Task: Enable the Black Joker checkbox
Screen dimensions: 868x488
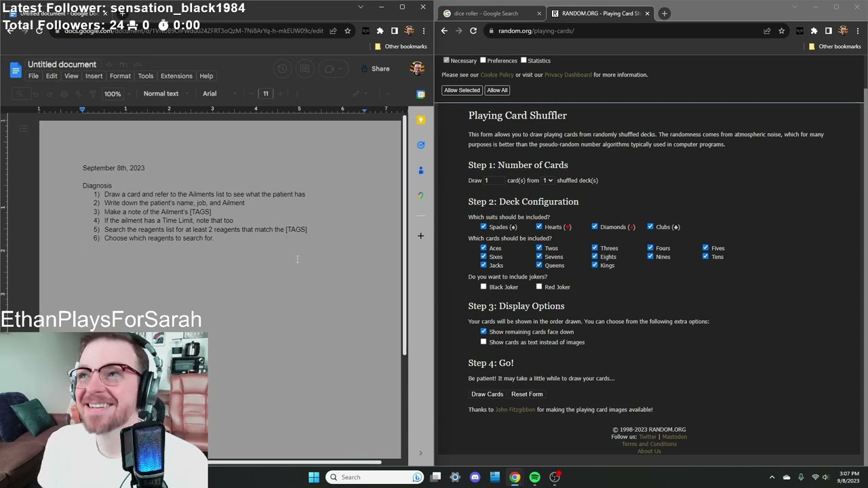Action: 484,287
